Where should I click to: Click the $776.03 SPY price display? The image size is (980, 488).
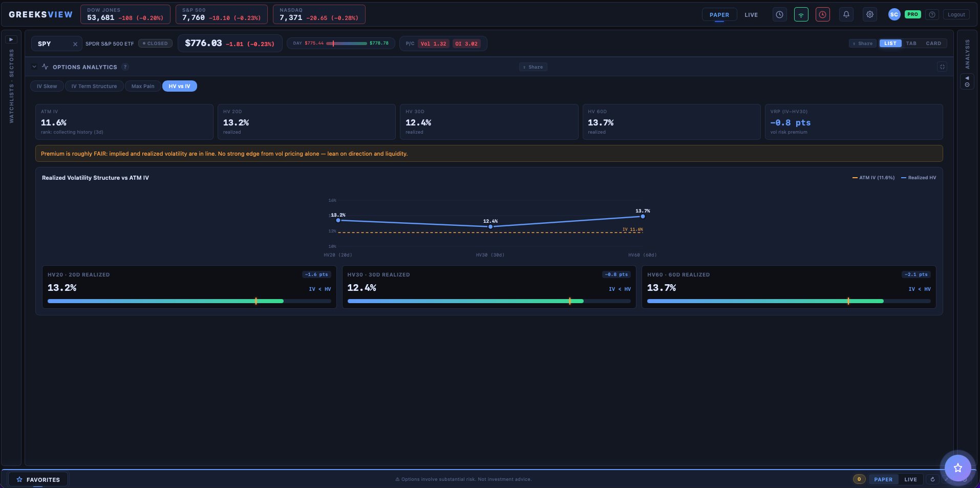pyautogui.click(x=229, y=44)
